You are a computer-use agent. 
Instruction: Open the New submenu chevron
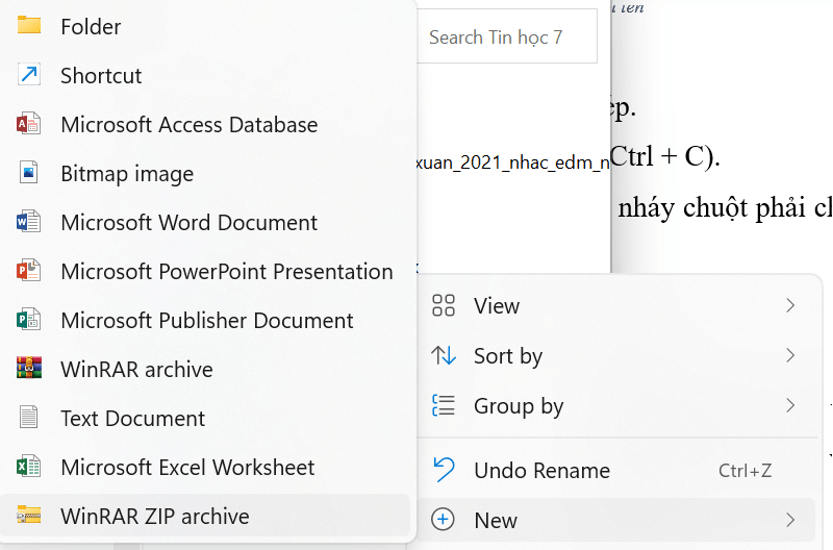tap(790, 520)
